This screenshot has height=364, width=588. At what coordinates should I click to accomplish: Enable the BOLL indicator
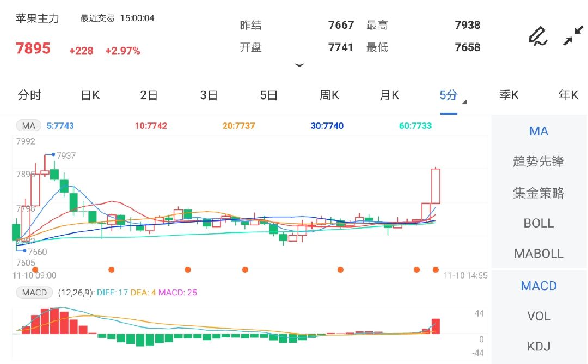[538, 223]
